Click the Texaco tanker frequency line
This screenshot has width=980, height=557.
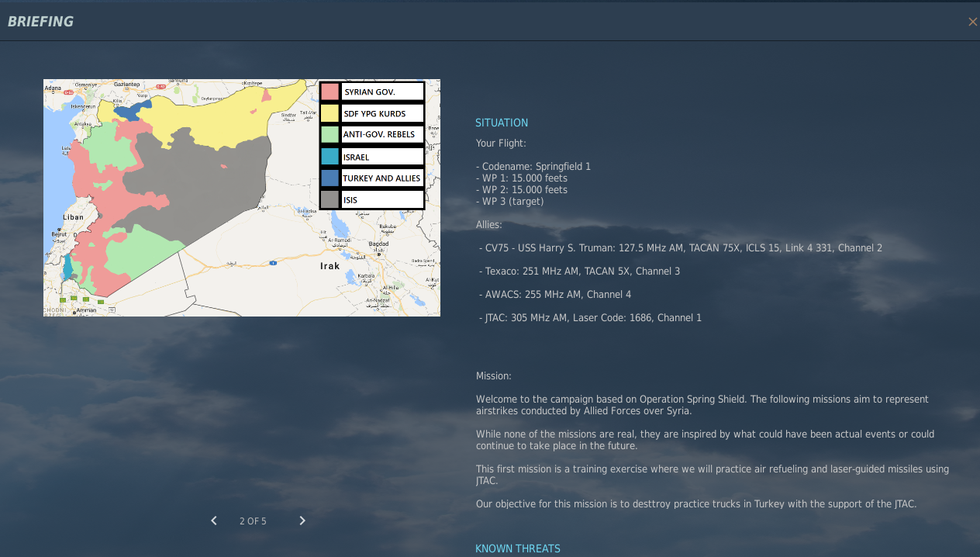click(579, 271)
